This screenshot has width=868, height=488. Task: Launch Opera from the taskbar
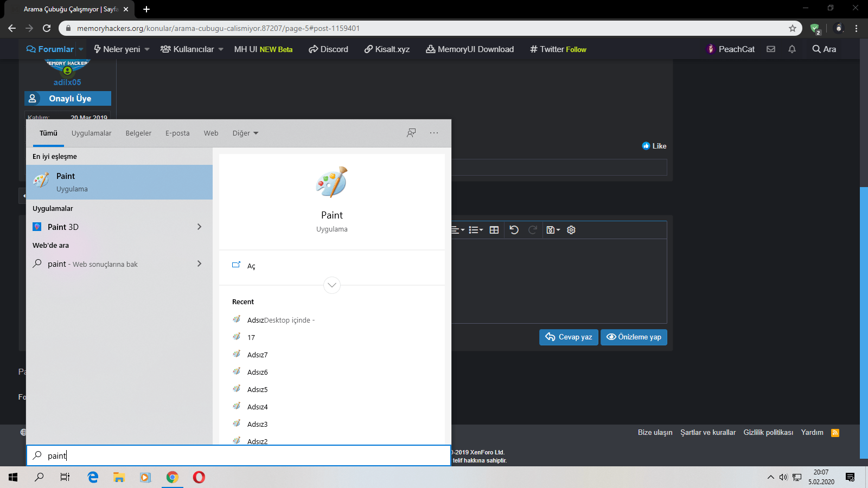[x=199, y=477]
